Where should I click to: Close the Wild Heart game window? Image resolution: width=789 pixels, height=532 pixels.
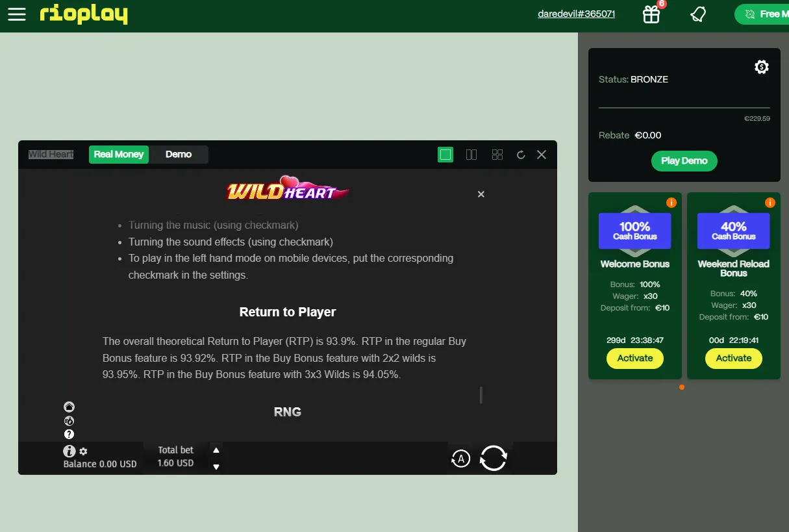click(542, 155)
